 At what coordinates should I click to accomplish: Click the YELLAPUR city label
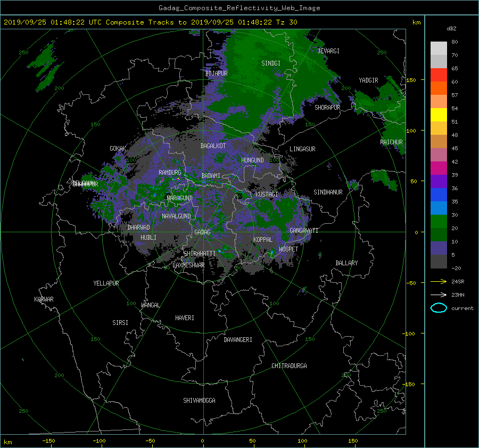[106, 283]
